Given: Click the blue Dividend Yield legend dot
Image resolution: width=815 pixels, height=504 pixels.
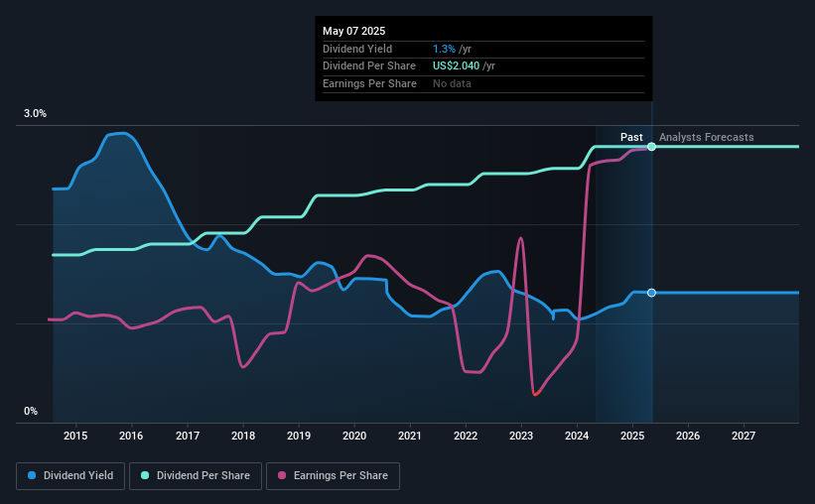Looking at the screenshot, I should 32,475.
